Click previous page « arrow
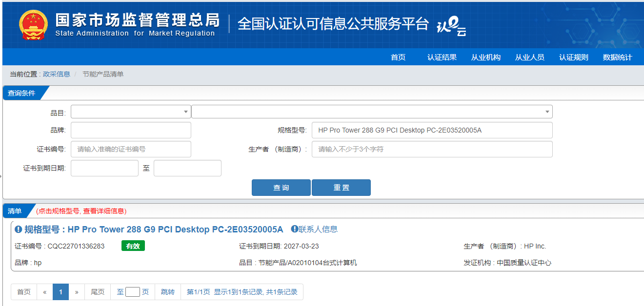This screenshot has height=306, width=644. point(45,292)
